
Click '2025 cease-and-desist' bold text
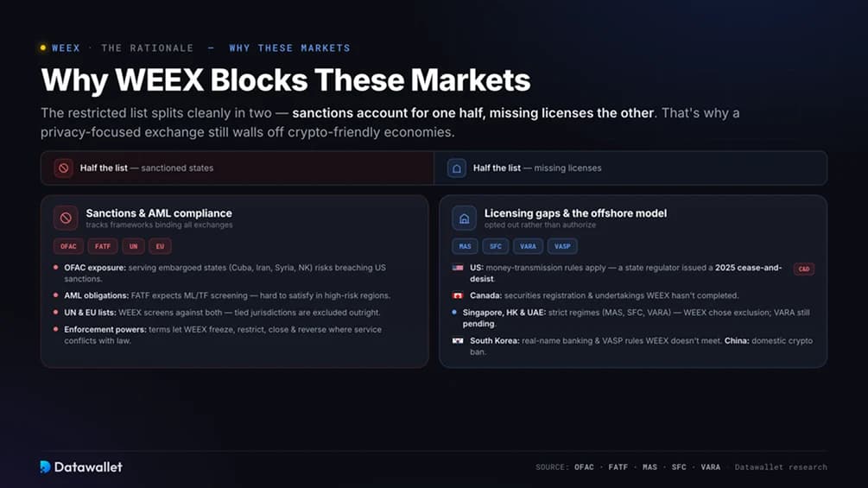point(748,268)
